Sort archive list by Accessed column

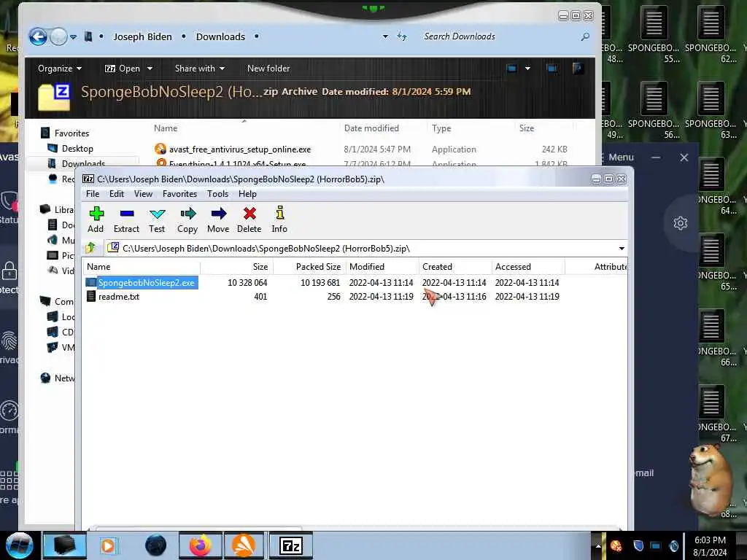[528, 267]
